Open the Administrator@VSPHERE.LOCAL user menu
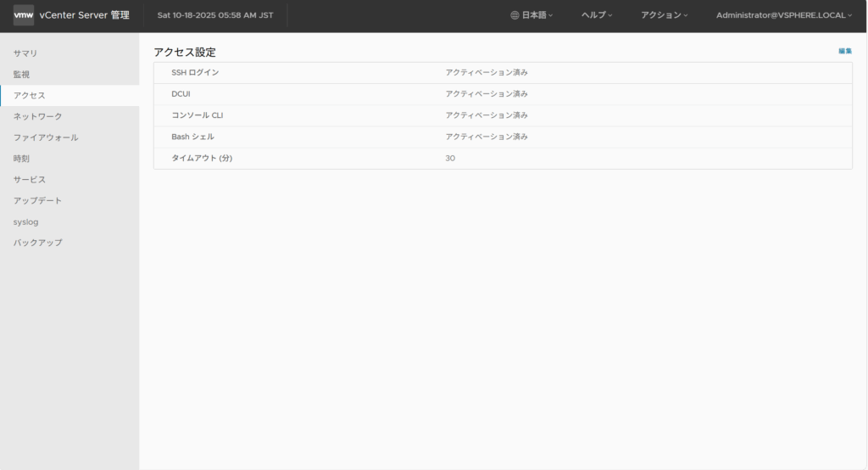This screenshot has height=470, width=868. click(784, 15)
